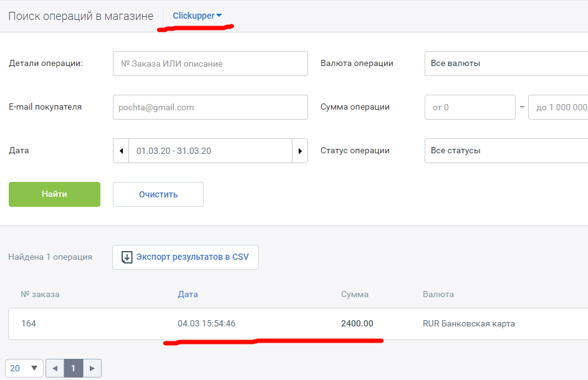The height and width of the screenshot is (380, 588).
Task: Click the "Очистить" button
Action: [158, 194]
